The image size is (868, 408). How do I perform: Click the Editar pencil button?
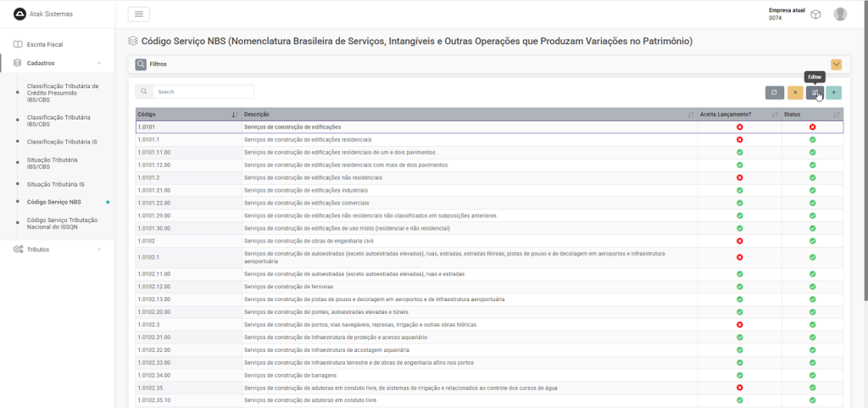point(815,92)
